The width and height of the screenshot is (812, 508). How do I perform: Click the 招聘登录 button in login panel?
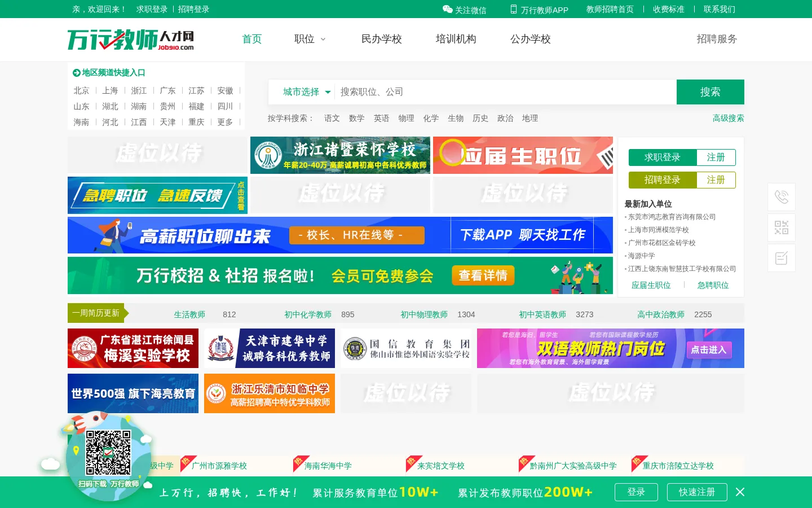click(x=663, y=180)
